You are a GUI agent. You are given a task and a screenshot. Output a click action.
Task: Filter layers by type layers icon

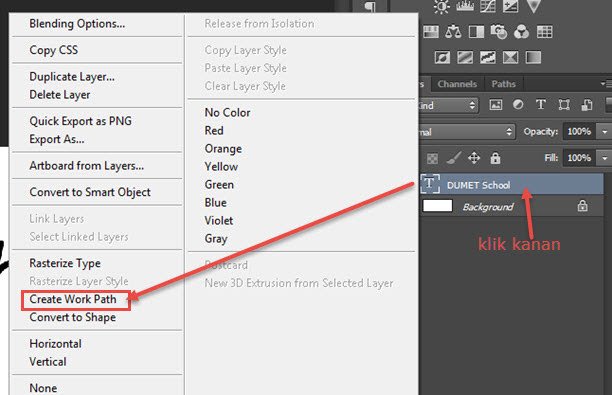541,105
